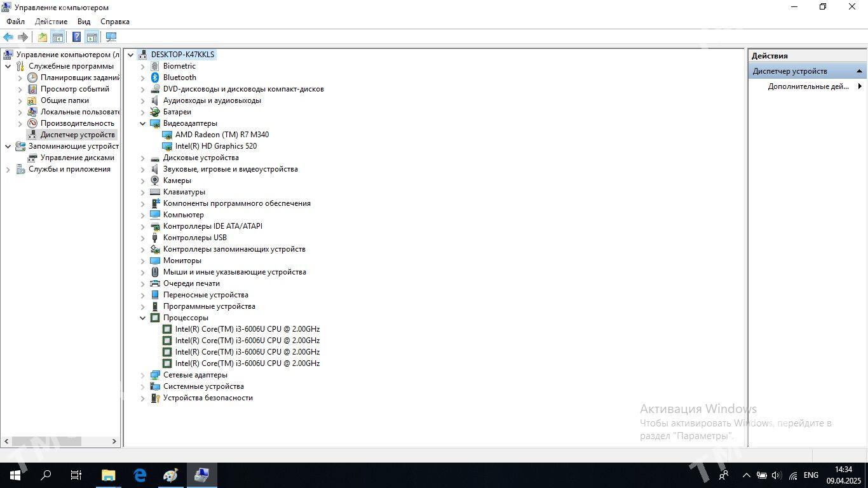Click Мыши и иные указывающие устройства label
This screenshot has width=868, height=488.
point(234,272)
